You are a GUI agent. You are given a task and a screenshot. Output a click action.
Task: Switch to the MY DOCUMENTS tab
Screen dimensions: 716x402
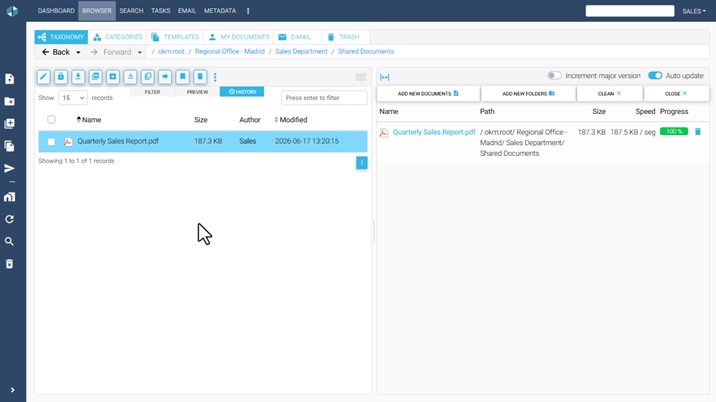click(238, 37)
